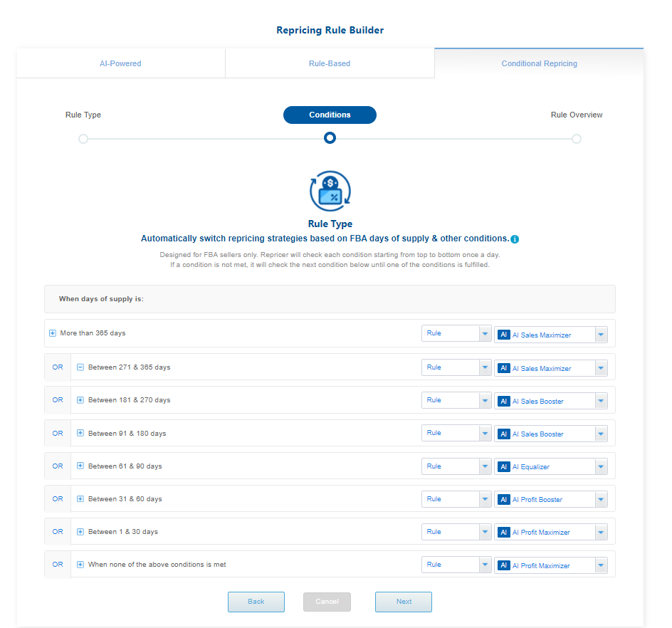
Task: Switch to the AI-Powered tab
Action: (120, 63)
